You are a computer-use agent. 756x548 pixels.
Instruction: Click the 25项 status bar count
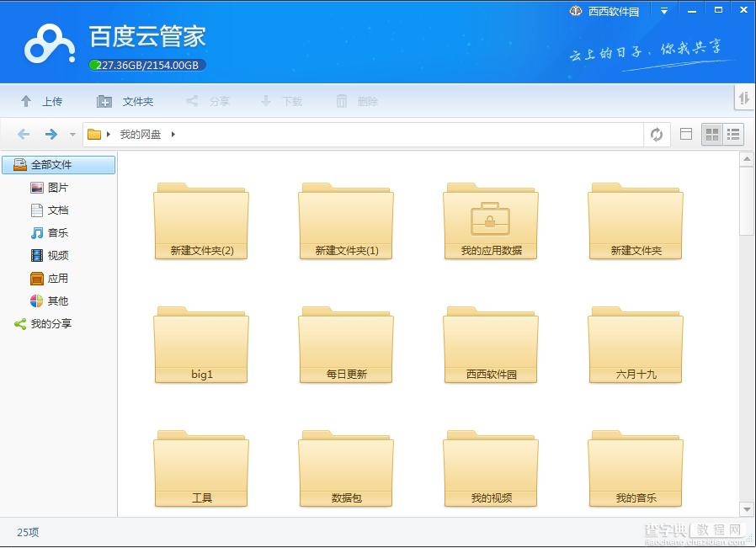[28, 532]
